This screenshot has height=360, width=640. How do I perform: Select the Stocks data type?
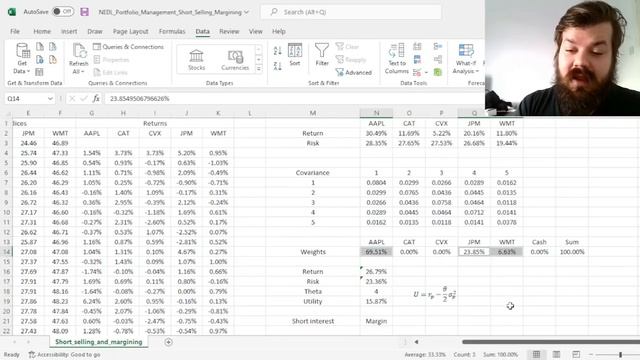pos(196,60)
